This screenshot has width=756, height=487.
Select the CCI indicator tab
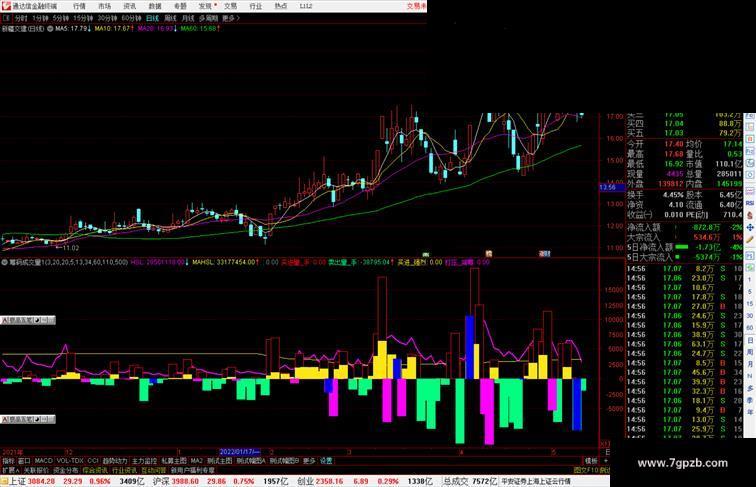(93, 461)
